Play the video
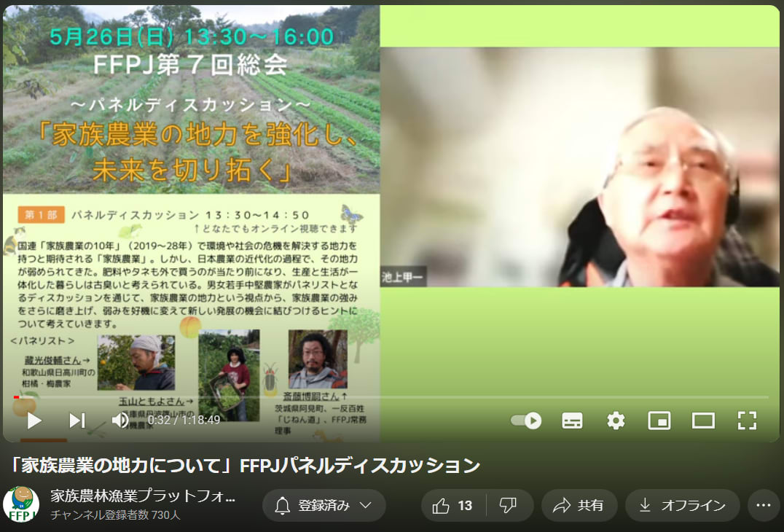The image size is (784, 532). coord(34,420)
